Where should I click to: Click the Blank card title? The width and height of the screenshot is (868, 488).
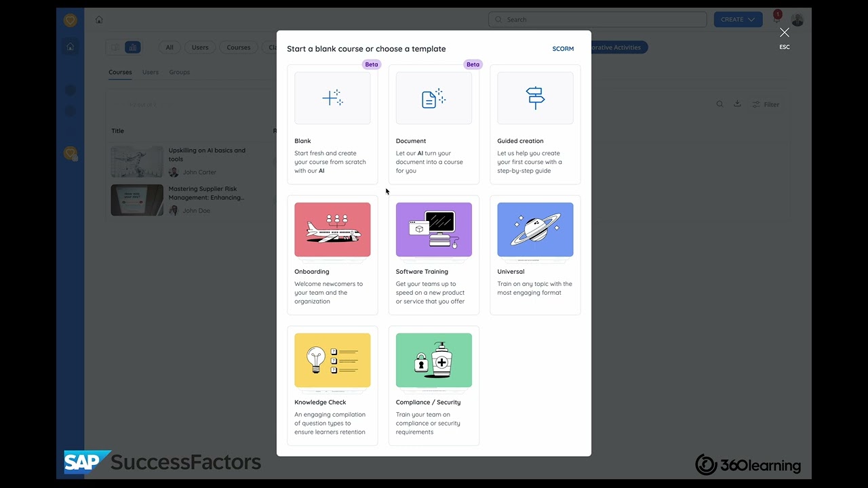(x=302, y=141)
